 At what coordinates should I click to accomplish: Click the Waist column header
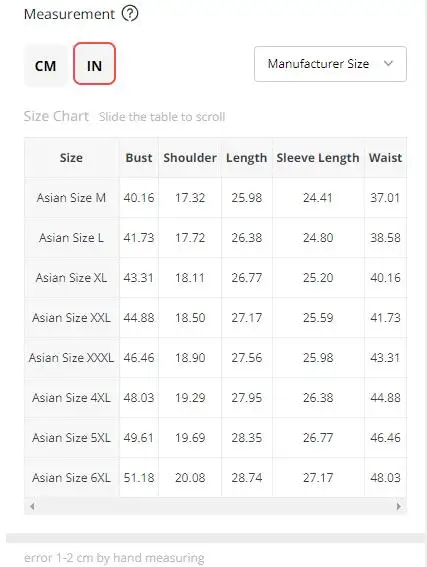click(385, 158)
